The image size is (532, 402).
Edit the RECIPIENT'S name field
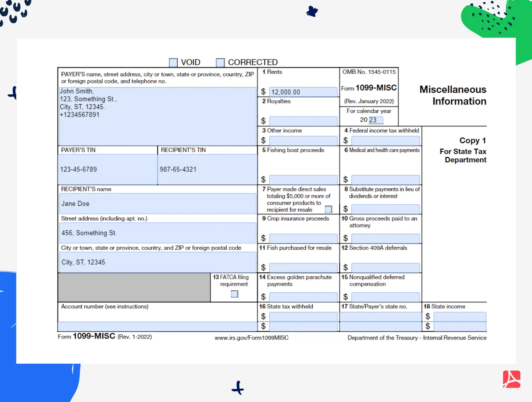(x=158, y=204)
